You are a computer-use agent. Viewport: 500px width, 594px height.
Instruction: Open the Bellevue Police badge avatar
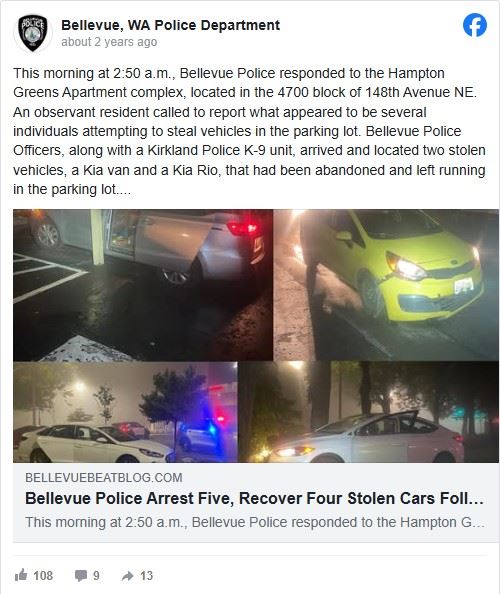click(x=33, y=33)
